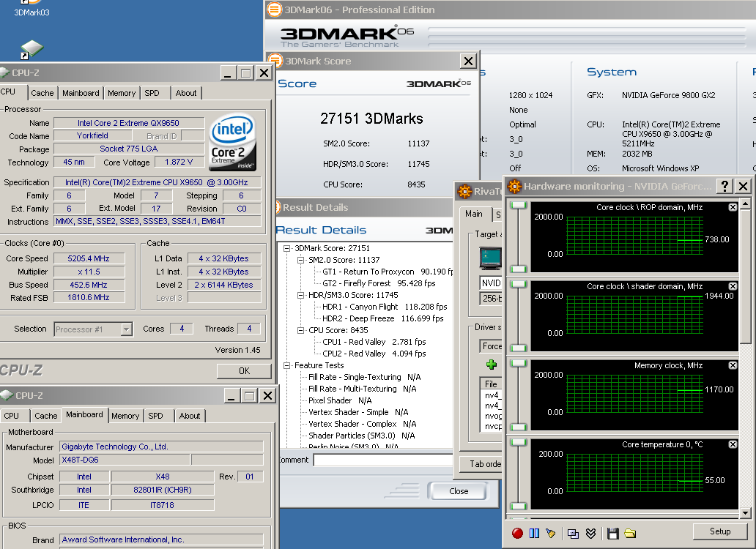
Task: Click the Hardware monitoring title bar gear icon
Action: 514,186
